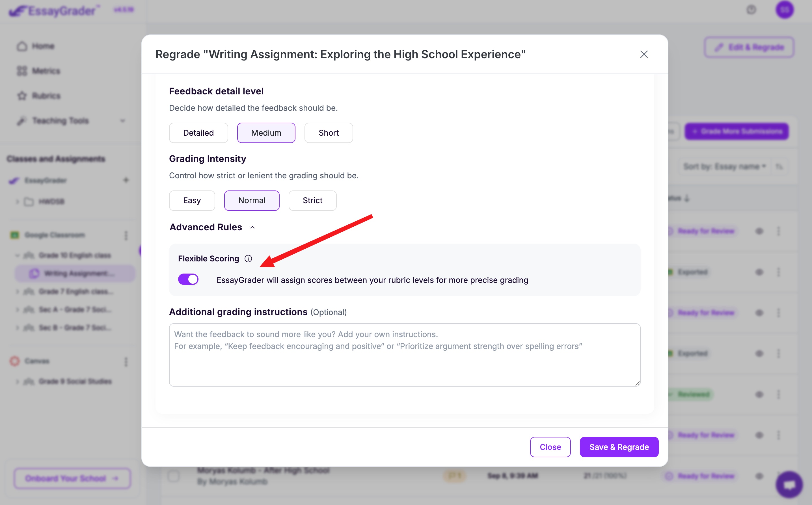
Task: Collapse the Advanced Rules section
Action: coord(253,227)
